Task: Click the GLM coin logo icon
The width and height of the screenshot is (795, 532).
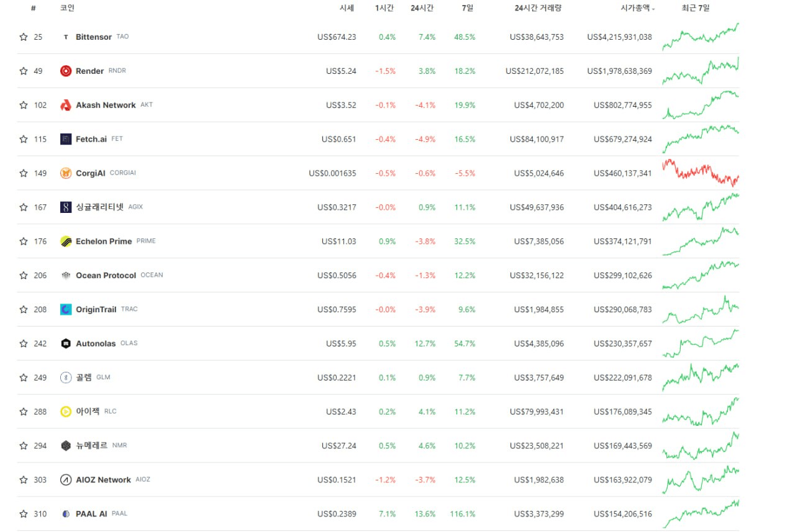Action: tap(66, 377)
